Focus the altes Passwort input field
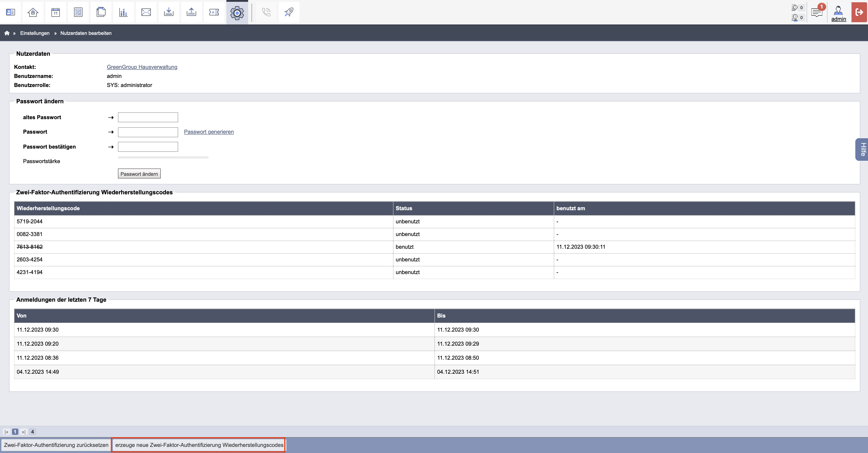Screen dimensions: 868x453 click(148, 117)
